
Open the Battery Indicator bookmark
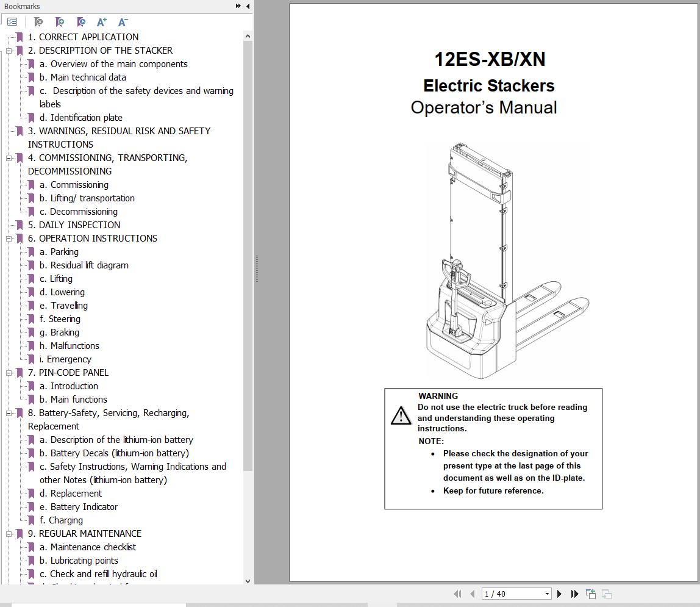79,507
